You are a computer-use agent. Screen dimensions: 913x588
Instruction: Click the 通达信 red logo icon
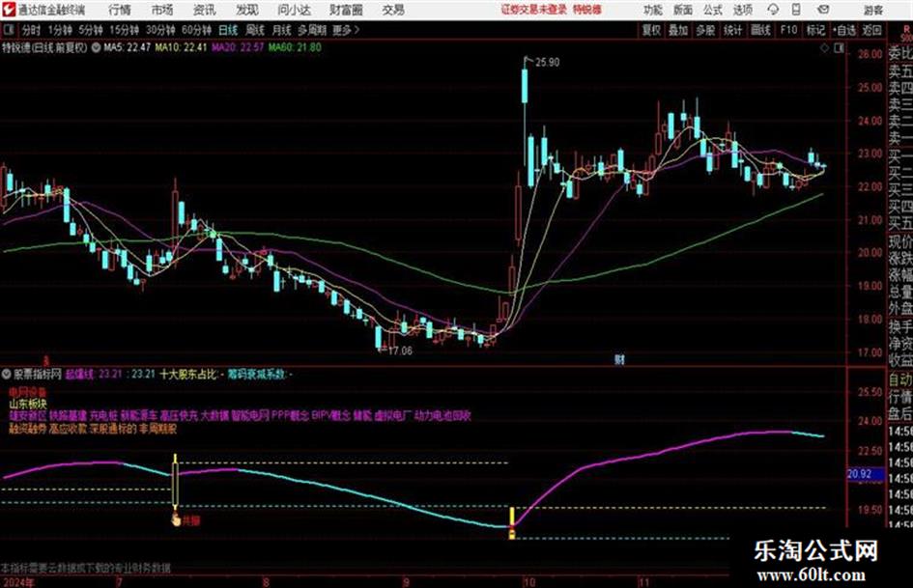[8, 10]
